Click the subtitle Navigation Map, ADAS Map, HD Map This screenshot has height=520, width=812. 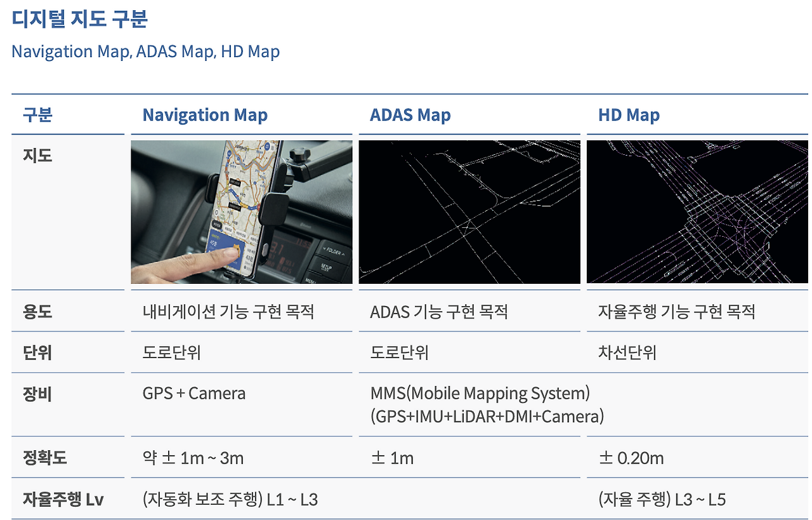pos(145,51)
